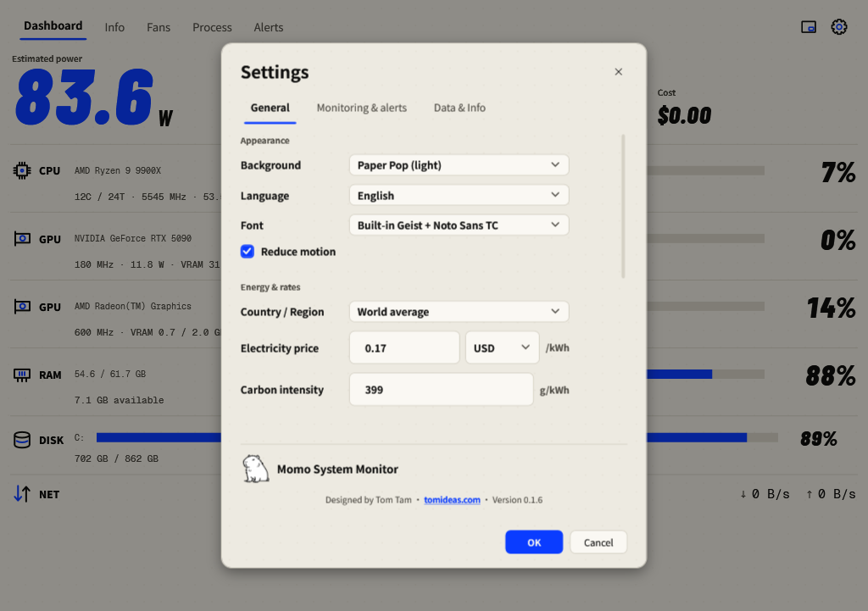Click the Appearance section heading
The width and height of the screenshot is (868, 611).
264,141
